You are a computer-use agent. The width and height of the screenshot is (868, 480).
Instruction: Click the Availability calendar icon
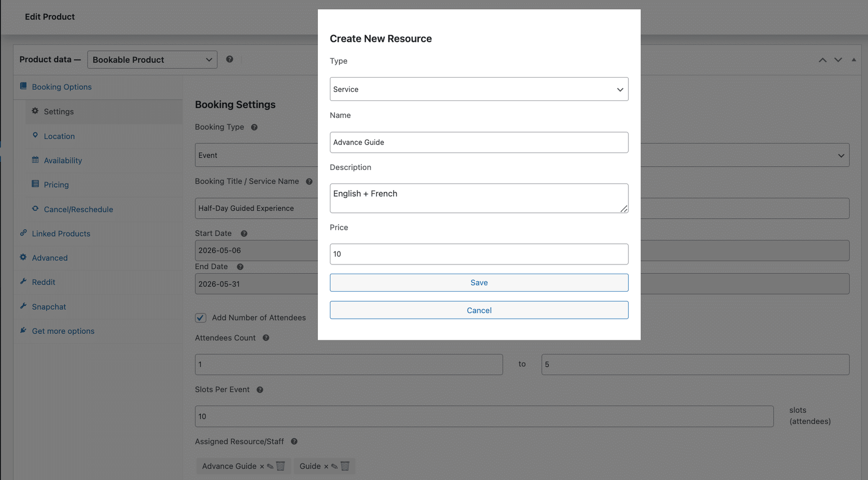point(35,160)
